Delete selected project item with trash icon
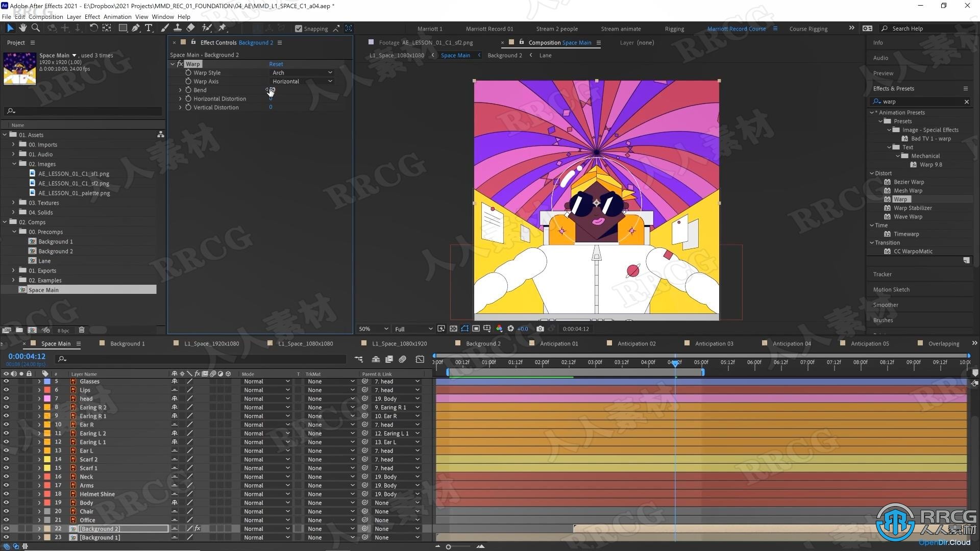The width and height of the screenshot is (980, 551). 81,330
